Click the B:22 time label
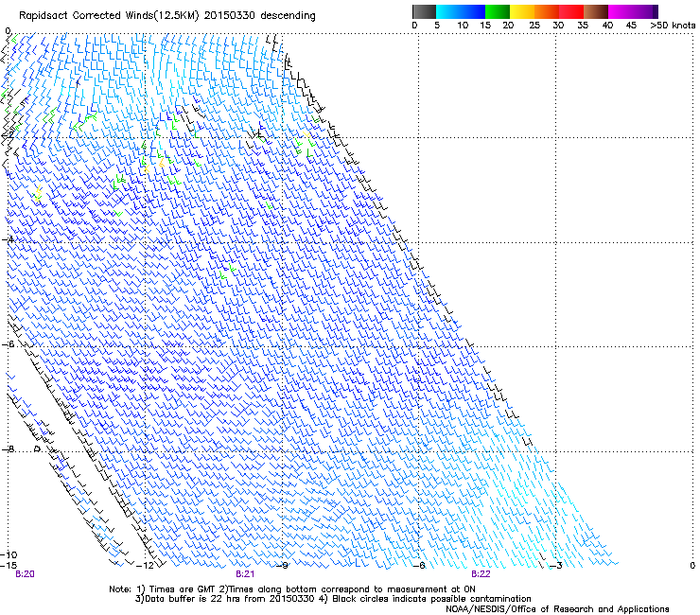This screenshot has width=700, height=615. pos(481,574)
